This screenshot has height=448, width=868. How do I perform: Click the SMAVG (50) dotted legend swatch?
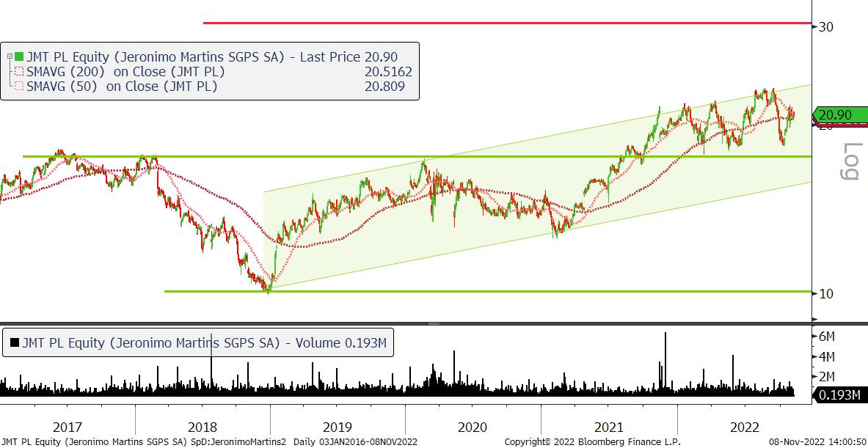[x=19, y=87]
